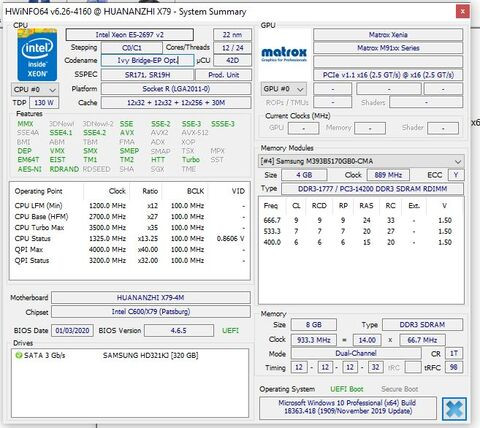Click the Prod. Unit field
The image size is (480, 428).
point(224,75)
